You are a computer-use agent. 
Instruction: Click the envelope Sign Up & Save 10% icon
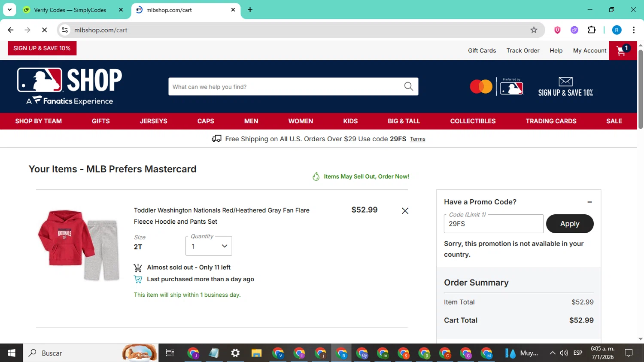[565, 87]
